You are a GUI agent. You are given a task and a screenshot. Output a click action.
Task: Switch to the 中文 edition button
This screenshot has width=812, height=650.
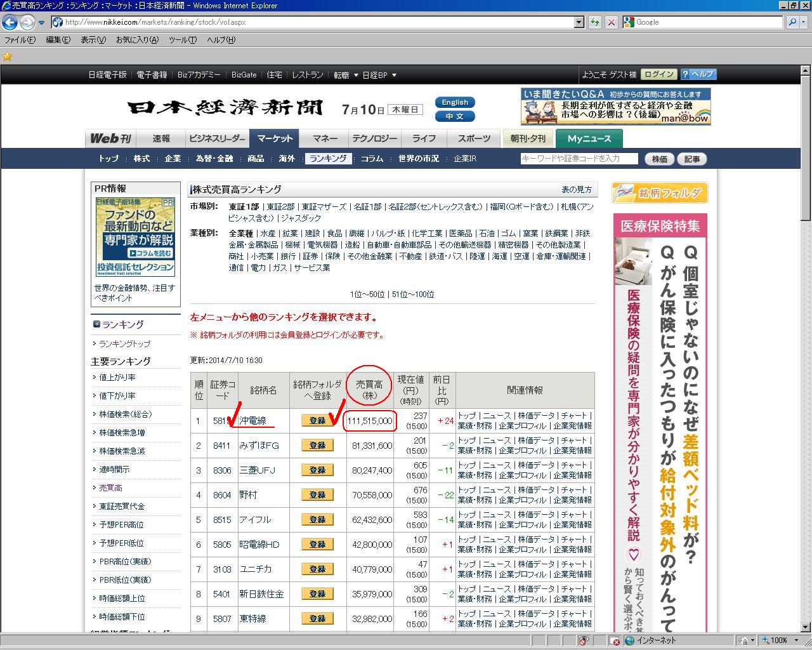(455, 116)
